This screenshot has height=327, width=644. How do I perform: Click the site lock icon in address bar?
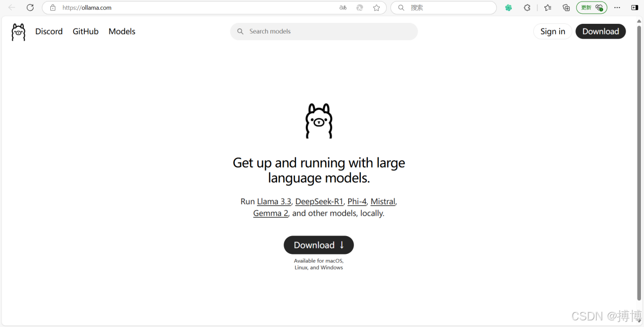pyautogui.click(x=53, y=8)
